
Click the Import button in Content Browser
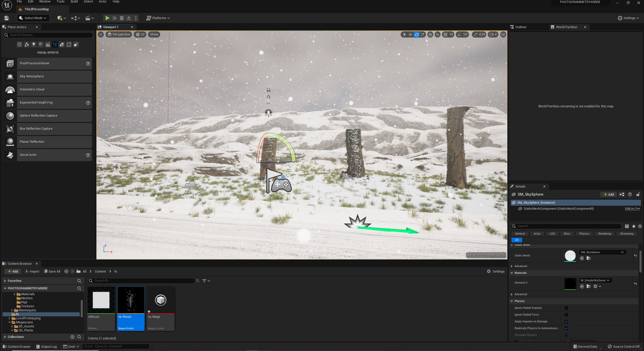pos(32,272)
